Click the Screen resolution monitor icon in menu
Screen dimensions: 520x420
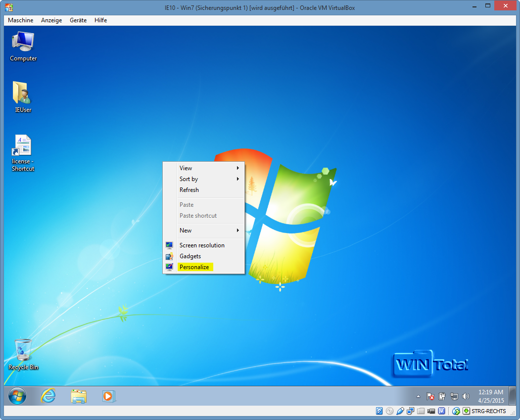click(x=169, y=245)
